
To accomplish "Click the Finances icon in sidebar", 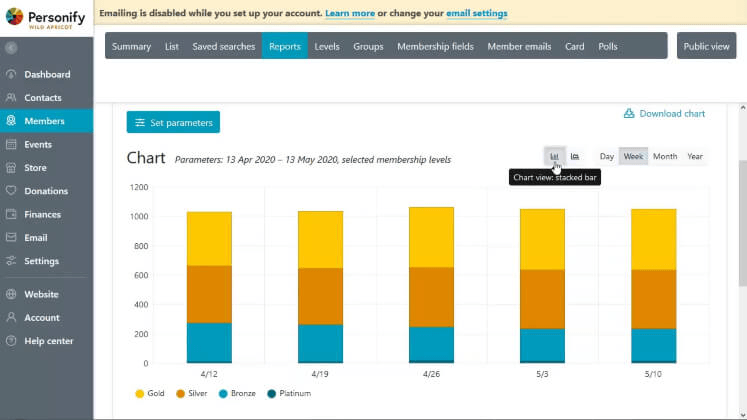I will pos(11,214).
